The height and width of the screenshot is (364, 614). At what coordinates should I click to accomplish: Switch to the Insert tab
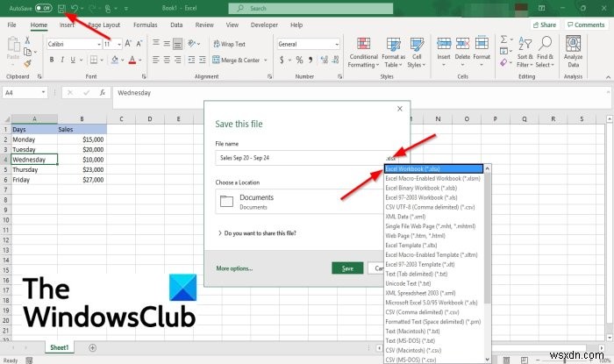click(67, 25)
